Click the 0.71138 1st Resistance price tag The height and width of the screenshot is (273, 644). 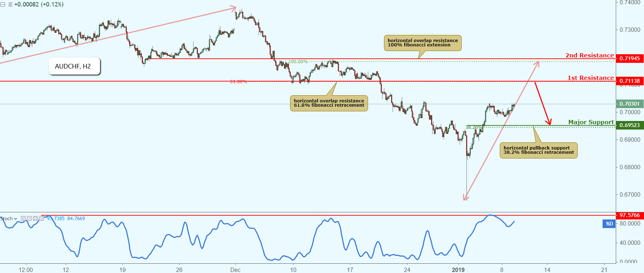630,81
